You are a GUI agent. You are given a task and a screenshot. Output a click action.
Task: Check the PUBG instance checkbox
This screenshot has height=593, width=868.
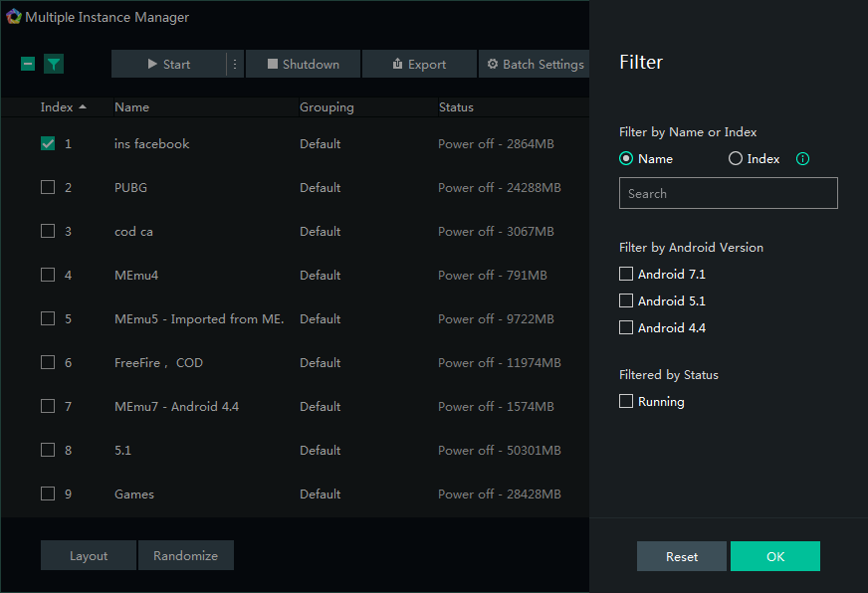click(48, 187)
